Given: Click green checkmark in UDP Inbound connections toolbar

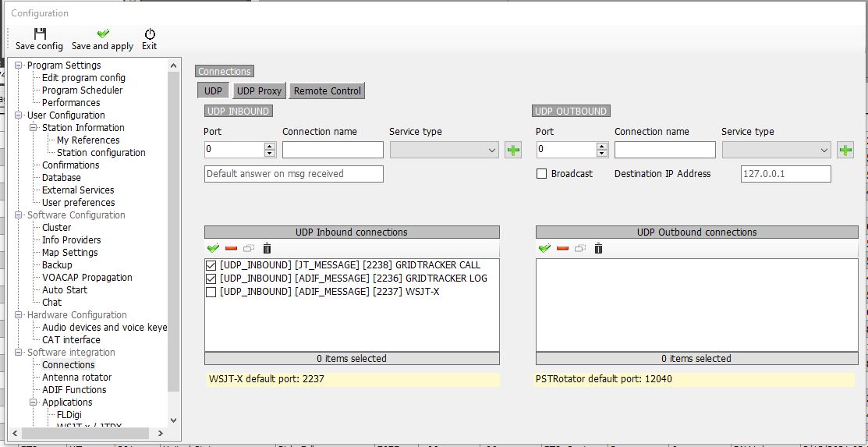Looking at the screenshot, I should tap(213, 248).
